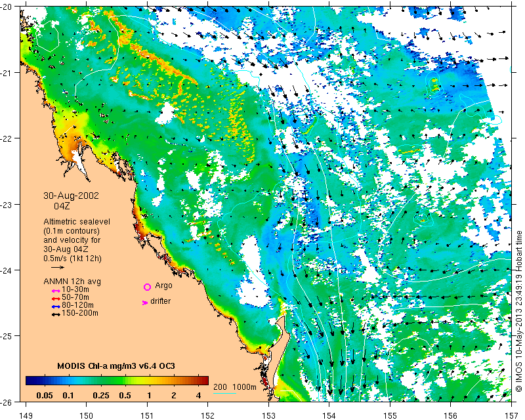Image resolution: width=525 pixels, height=420 pixels.
Task: Click the longitude axis label 157
Action: coord(512,415)
